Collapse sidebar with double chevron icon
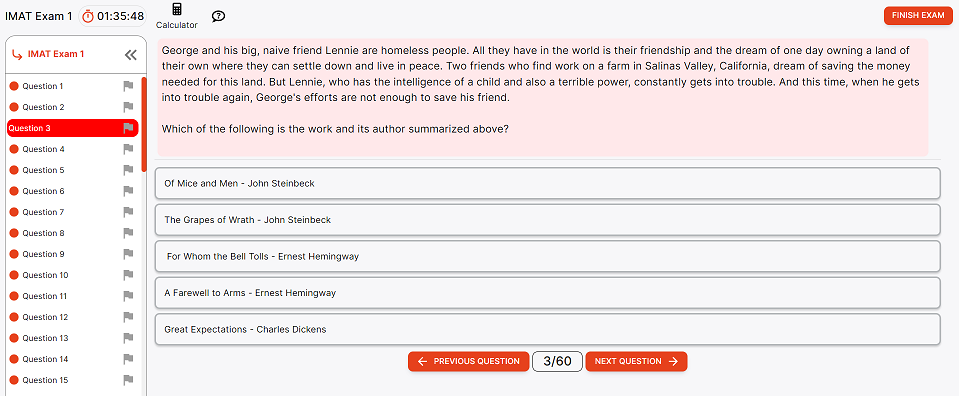This screenshot has height=396, width=959. (x=130, y=54)
